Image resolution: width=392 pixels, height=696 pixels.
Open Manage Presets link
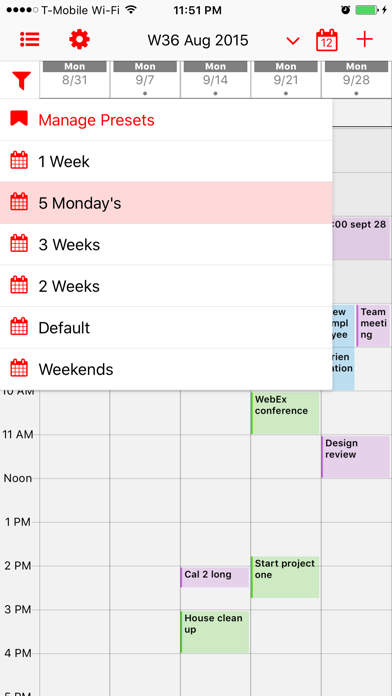(96, 120)
